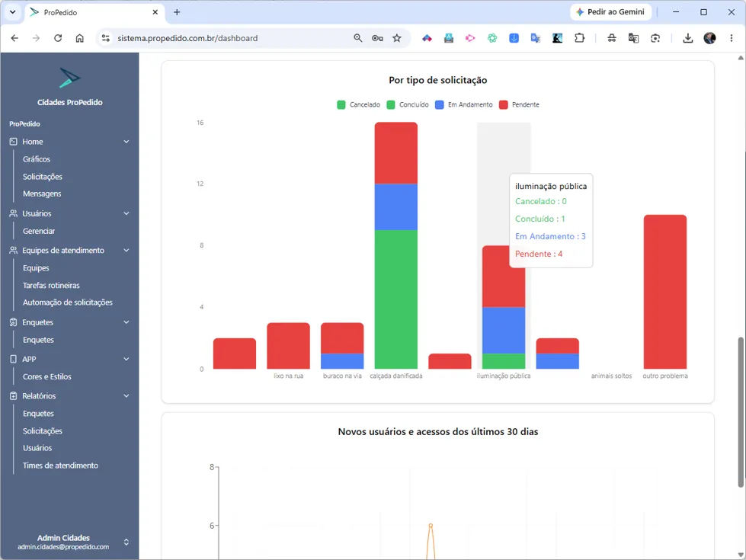This screenshot has height=560, width=746.
Task: Collapse the Usuários menu chevron
Action: (x=126, y=213)
